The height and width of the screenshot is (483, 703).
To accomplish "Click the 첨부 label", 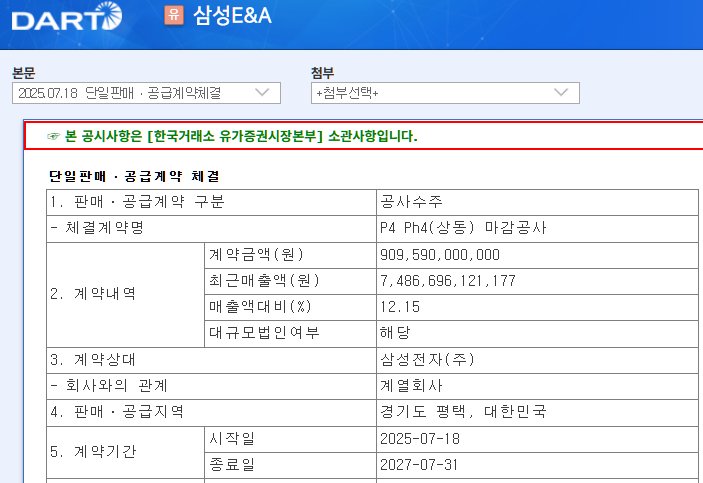I will pos(322,73).
